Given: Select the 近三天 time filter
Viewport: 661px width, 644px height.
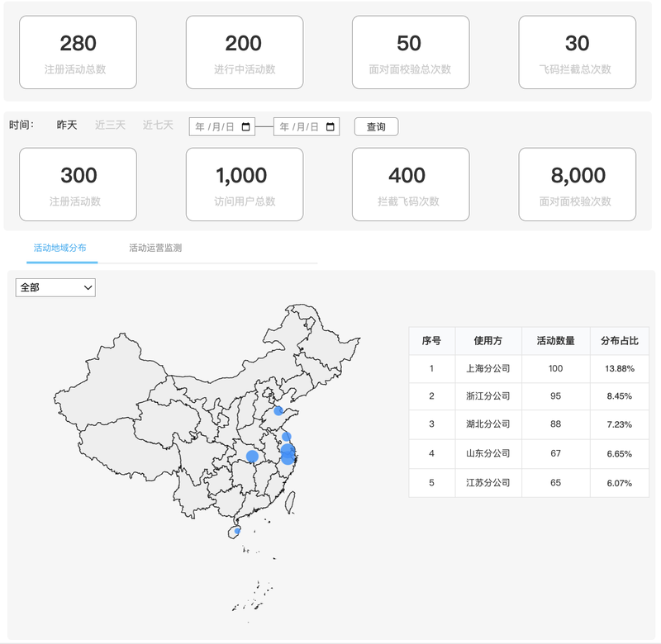Looking at the screenshot, I should point(110,125).
